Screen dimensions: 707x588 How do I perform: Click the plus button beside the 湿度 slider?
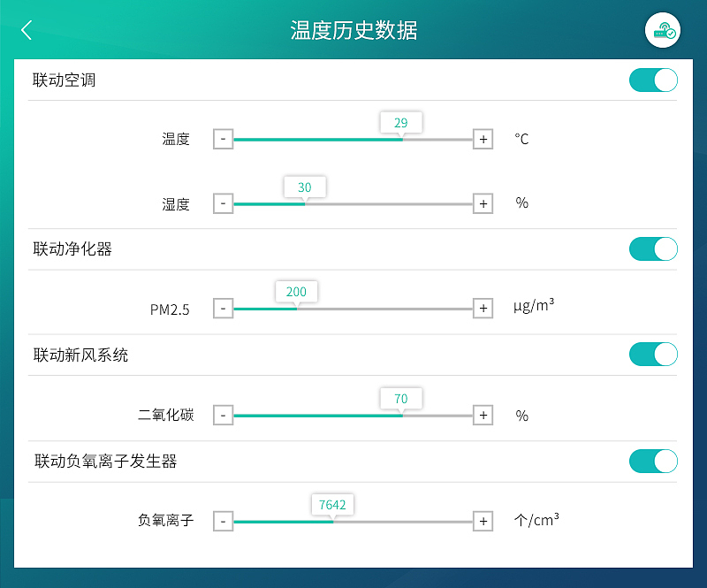[x=483, y=203]
